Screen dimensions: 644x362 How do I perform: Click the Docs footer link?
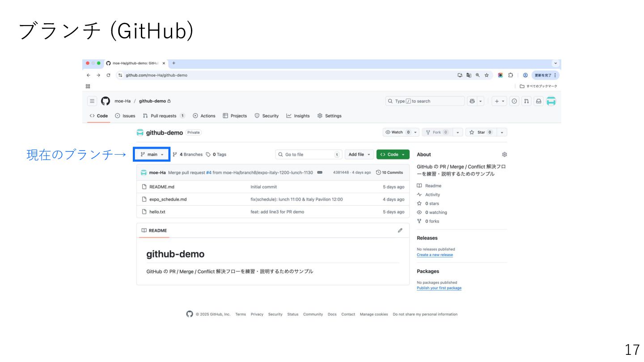click(332, 314)
